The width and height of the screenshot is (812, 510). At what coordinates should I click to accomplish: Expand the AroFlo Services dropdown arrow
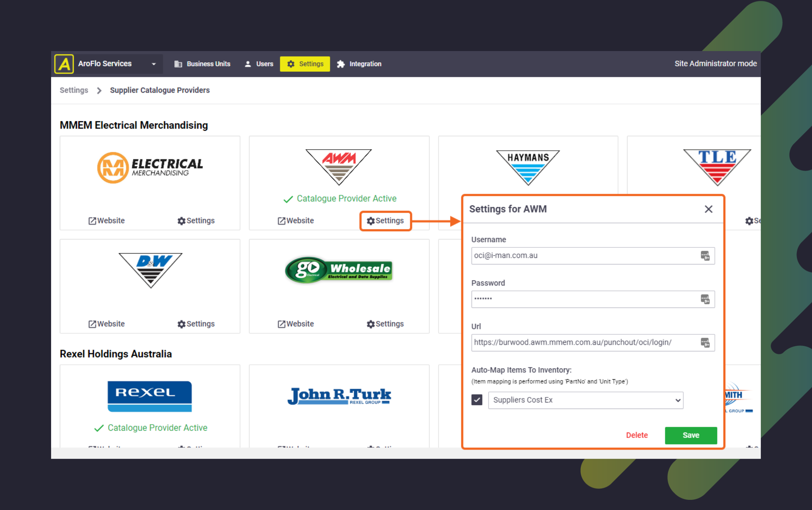pos(154,64)
